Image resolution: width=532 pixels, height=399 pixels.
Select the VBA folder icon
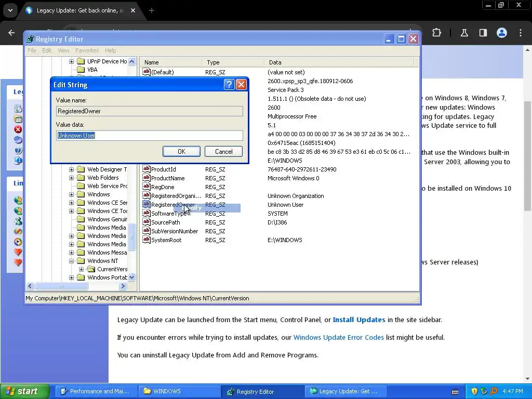click(81, 70)
